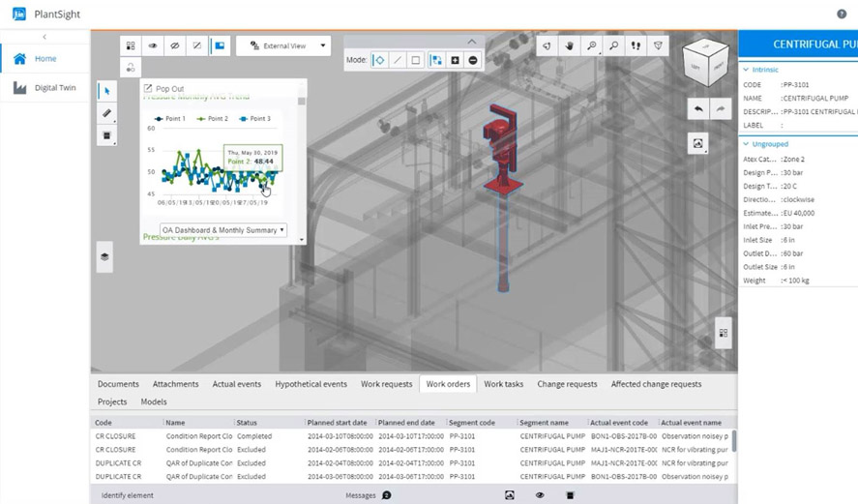
Task: Click the emphasize elements slashed-box icon
Action: (x=197, y=46)
